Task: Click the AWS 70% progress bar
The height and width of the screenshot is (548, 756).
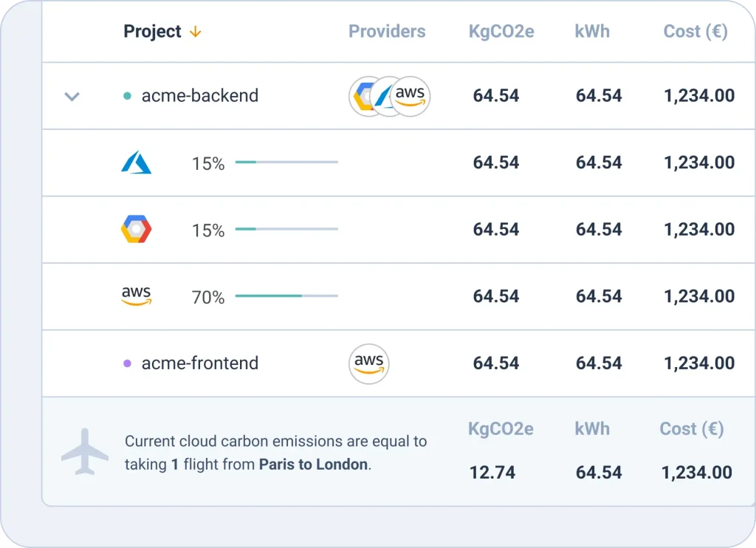Action: (x=287, y=295)
